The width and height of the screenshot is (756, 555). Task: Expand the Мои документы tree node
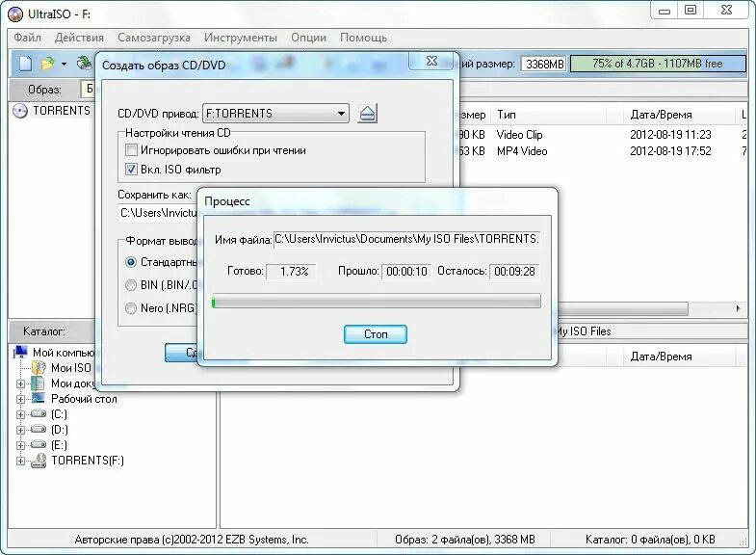20,384
